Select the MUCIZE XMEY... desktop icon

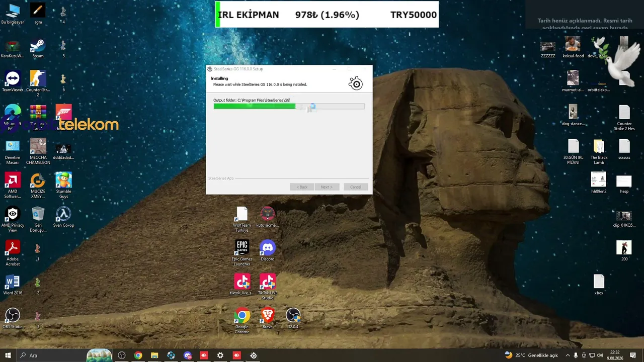point(38,186)
